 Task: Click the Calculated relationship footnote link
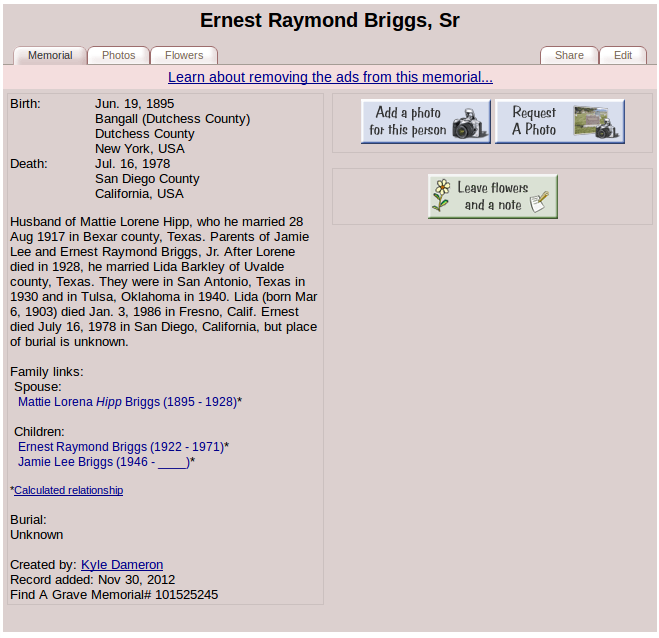pos(68,491)
